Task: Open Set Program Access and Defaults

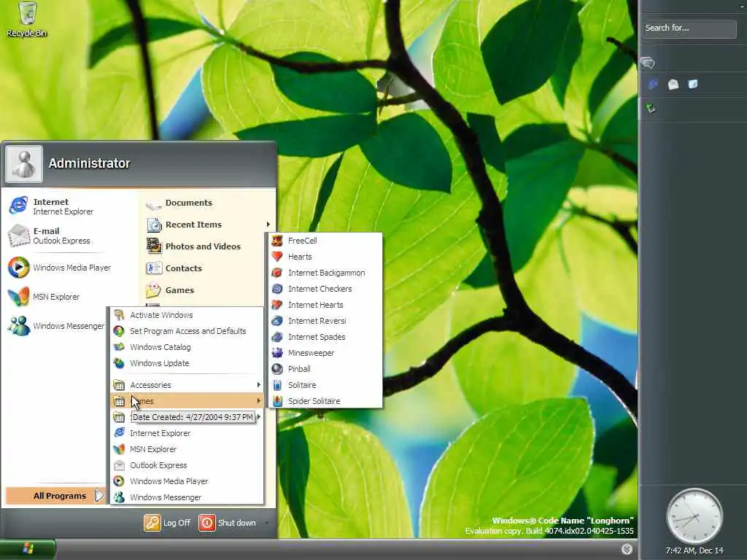Action: (187, 331)
